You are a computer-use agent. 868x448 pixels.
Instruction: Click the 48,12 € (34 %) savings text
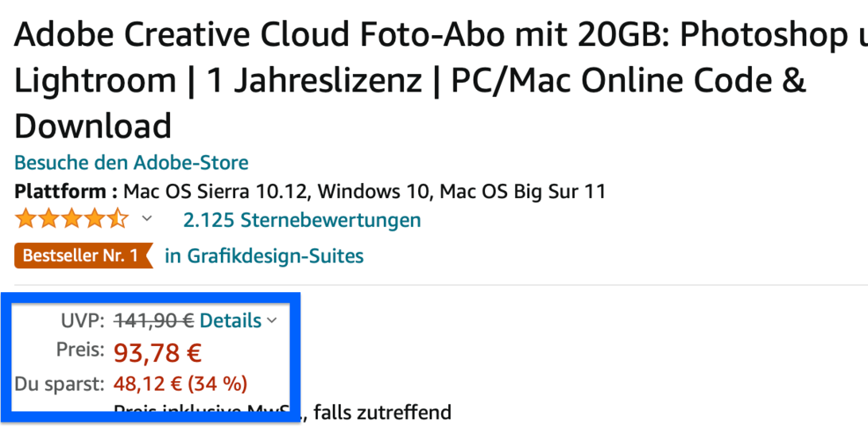click(180, 384)
